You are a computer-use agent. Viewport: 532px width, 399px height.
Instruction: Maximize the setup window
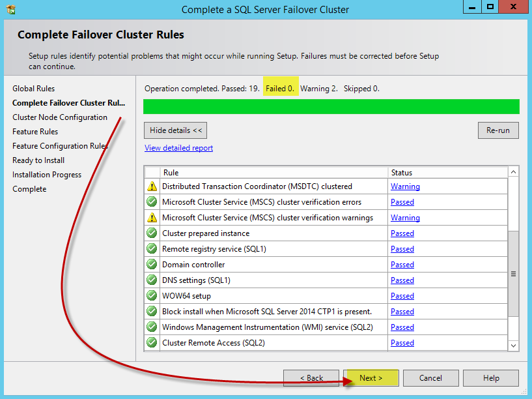pyautogui.click(x=490, y=7)
